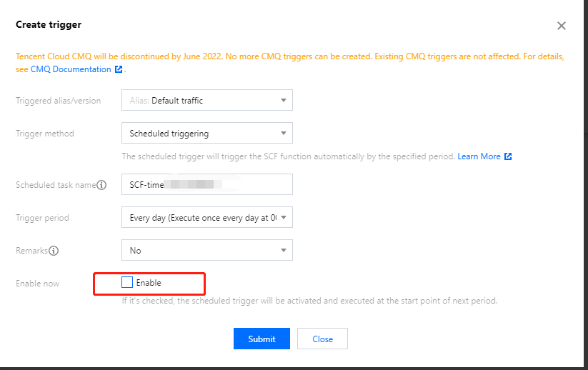Click info icon next to Scheduled task name
Viewport: 588px width, 370px height.
pyautogui.click(x=101, y=185)
